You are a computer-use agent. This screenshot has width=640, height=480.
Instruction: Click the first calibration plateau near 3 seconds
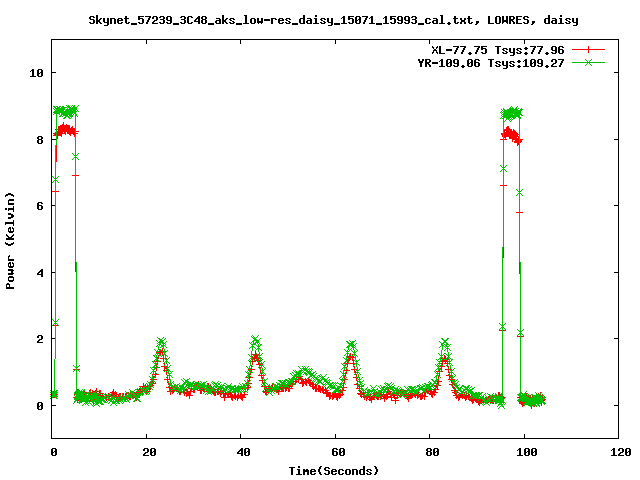tap(66, 121)
